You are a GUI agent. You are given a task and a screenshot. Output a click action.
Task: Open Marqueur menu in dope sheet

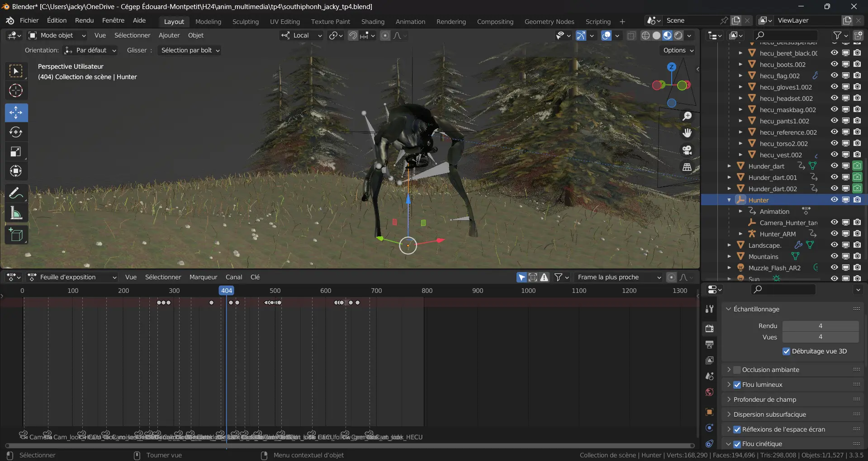point(203,277)
